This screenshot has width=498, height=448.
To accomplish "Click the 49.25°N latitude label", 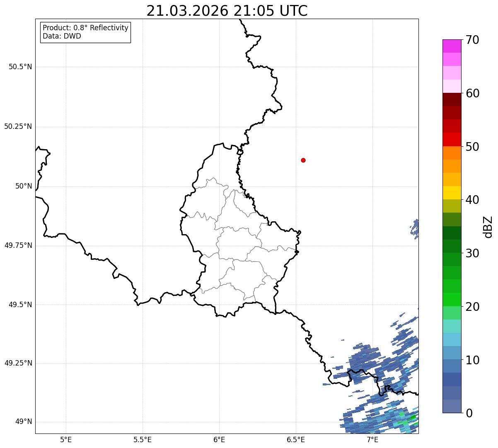I will tap(18, 363).
